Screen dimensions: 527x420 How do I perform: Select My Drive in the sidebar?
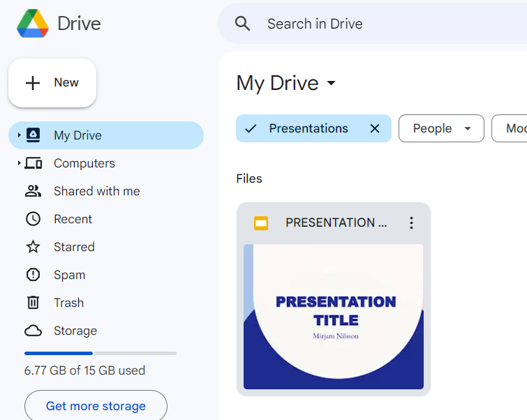click(x=77, y=135)
